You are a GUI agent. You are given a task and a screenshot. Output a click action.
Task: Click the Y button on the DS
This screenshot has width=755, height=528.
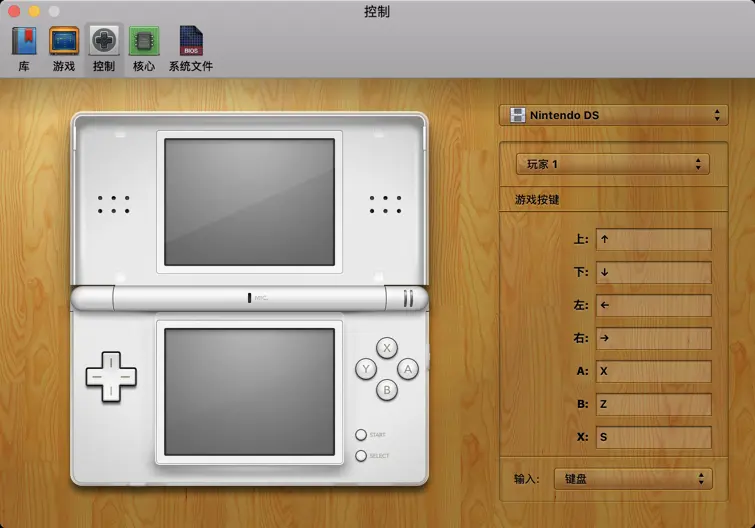366,369
